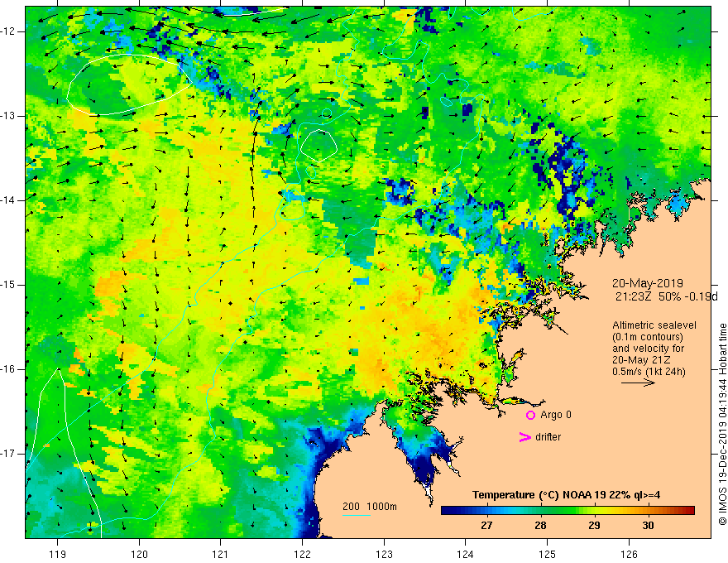Screen dimensions: 728x563
Task: Click the magenta drifter arrowhead symbol
Action: click(x=525, y=437)
